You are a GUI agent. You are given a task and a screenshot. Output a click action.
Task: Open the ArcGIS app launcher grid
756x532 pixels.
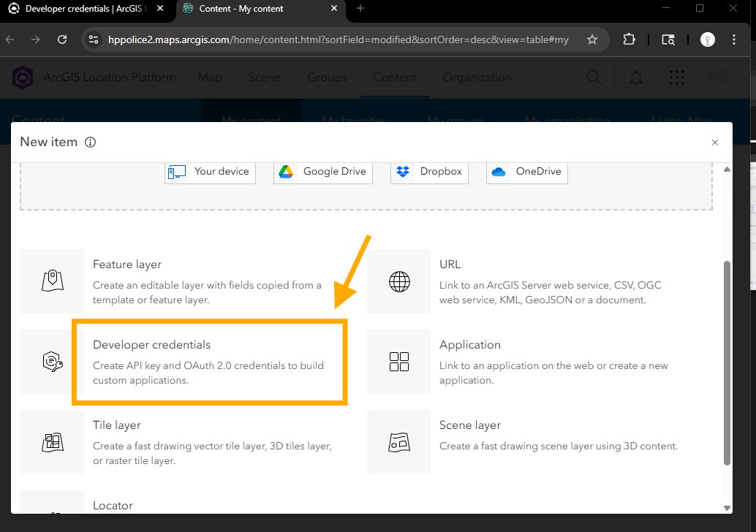[677, 77]
